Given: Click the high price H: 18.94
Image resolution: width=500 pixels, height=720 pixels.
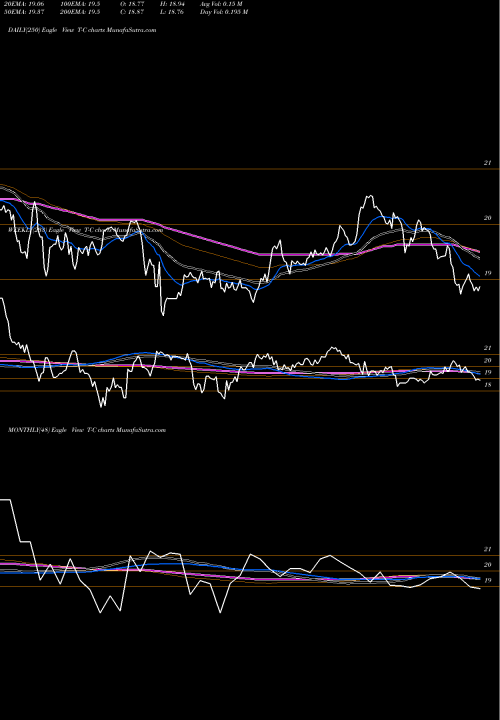Looking at the screenshot, I should tap(172, 4).
